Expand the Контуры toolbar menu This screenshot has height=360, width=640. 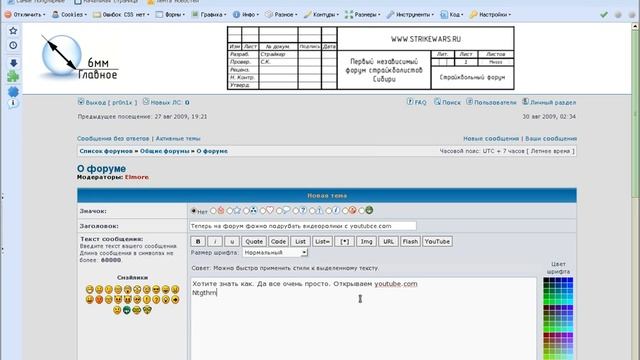coord(322,14)
